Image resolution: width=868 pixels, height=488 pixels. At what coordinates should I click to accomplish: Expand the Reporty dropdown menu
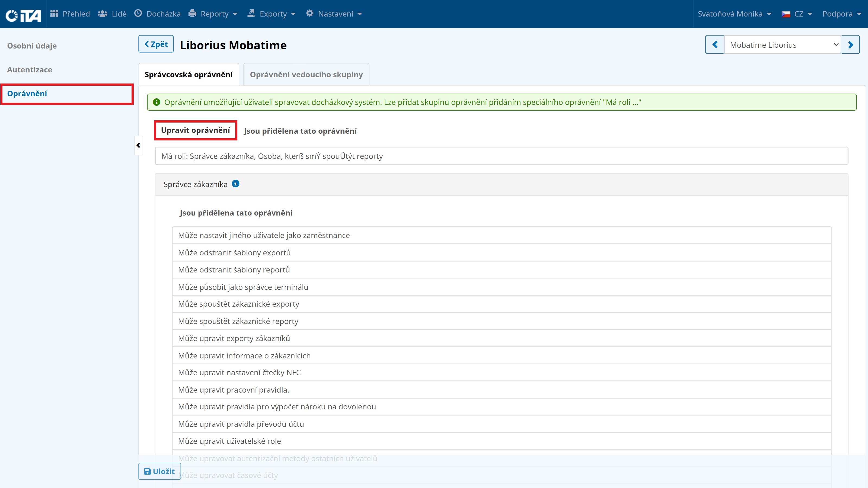coord(213,14)
